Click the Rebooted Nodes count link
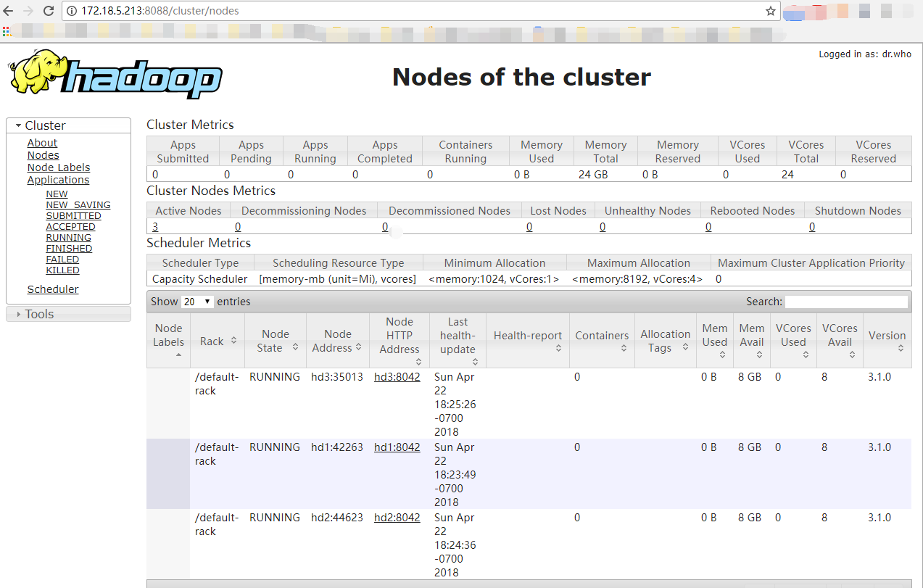The width and height of the screenshot is (923, 588). [x=708, y=227]
